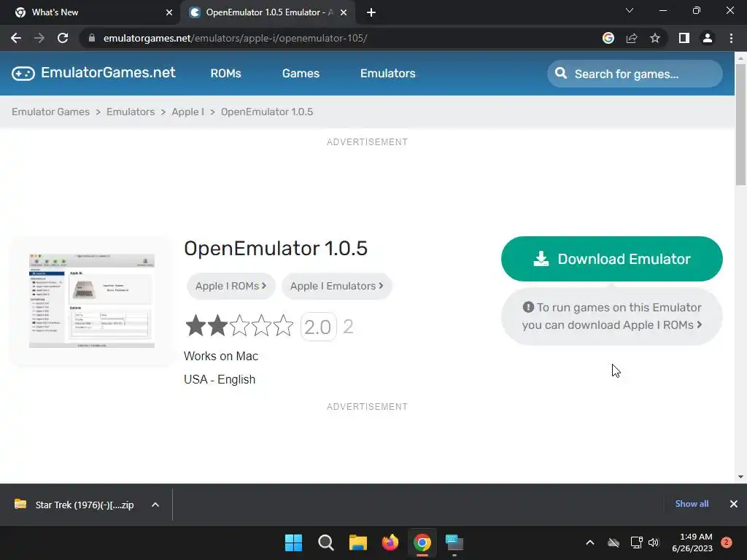The image size is (747, 560).
Task: Click OpenEmulator 1.0.5 breadcrumb text
Action: pos(267,112)
